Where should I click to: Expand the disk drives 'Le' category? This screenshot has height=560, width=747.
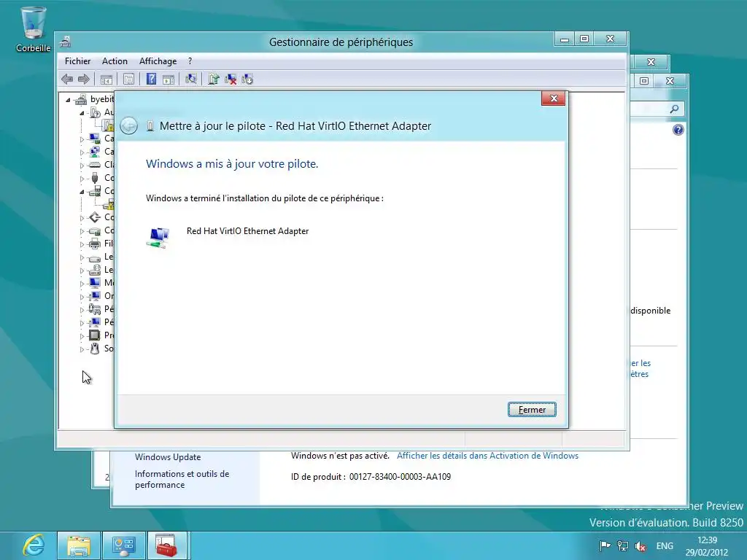point(82,257)
